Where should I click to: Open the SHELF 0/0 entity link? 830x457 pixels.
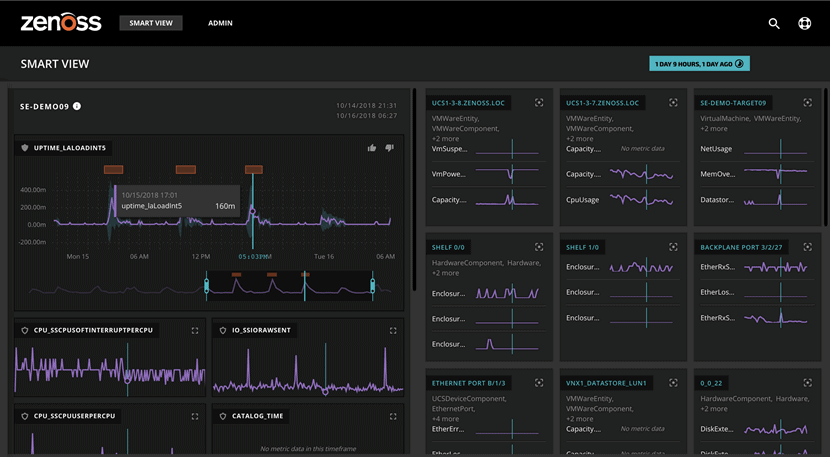pyautogui.click(x=448, y=247)
